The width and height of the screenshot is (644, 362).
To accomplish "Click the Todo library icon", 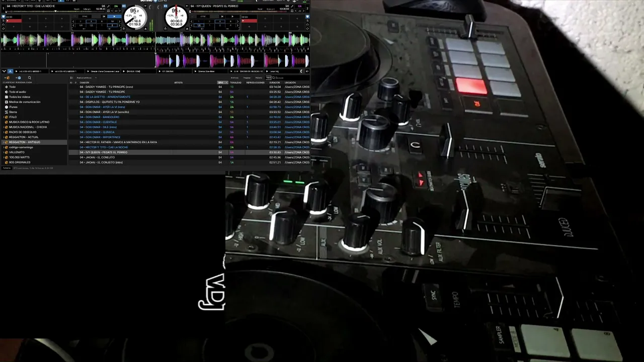I will pyautogui.click(x=7, y=87).
